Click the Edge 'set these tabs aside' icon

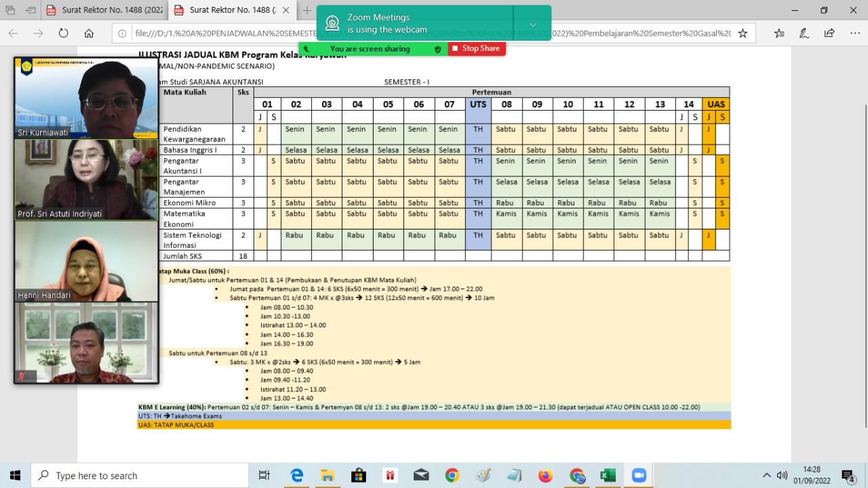31,10
